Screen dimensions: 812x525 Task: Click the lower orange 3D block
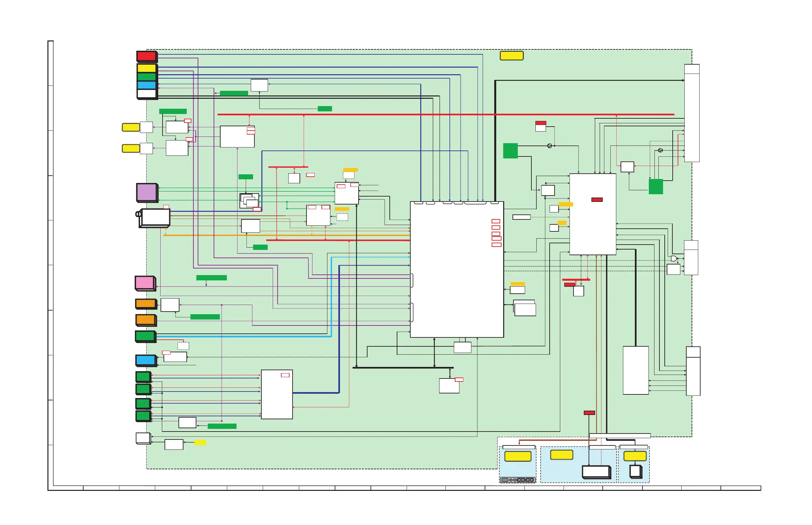click(146, 320)
